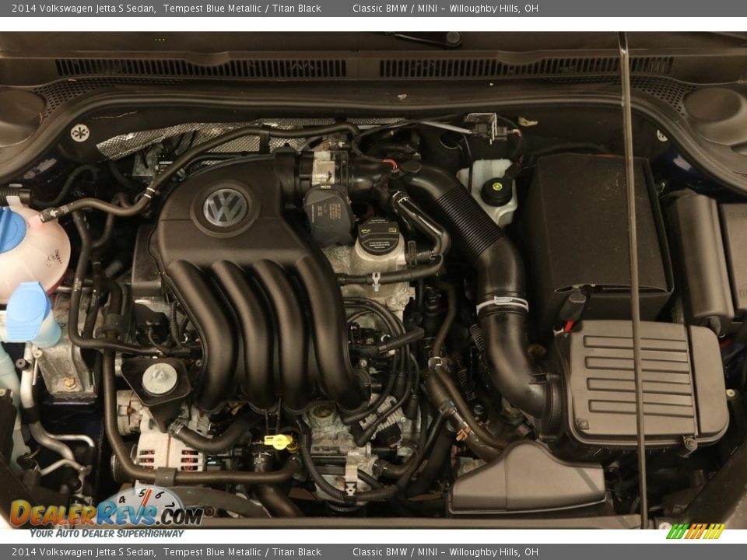Click the white star-shaped clip near hood edge
Image resolution: width=747 pixels, height=560 pixels.
(79, 132)
